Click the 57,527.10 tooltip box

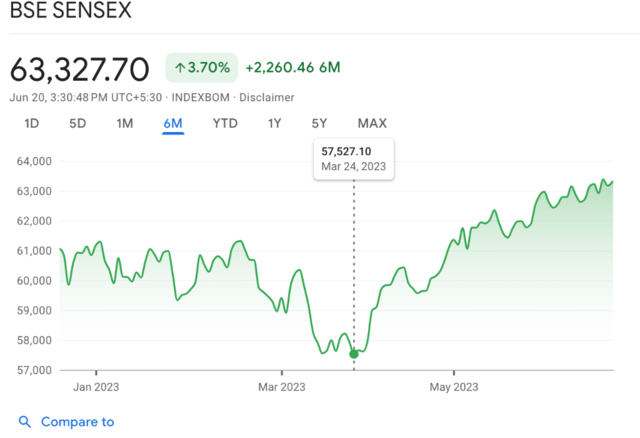[354, 159]
